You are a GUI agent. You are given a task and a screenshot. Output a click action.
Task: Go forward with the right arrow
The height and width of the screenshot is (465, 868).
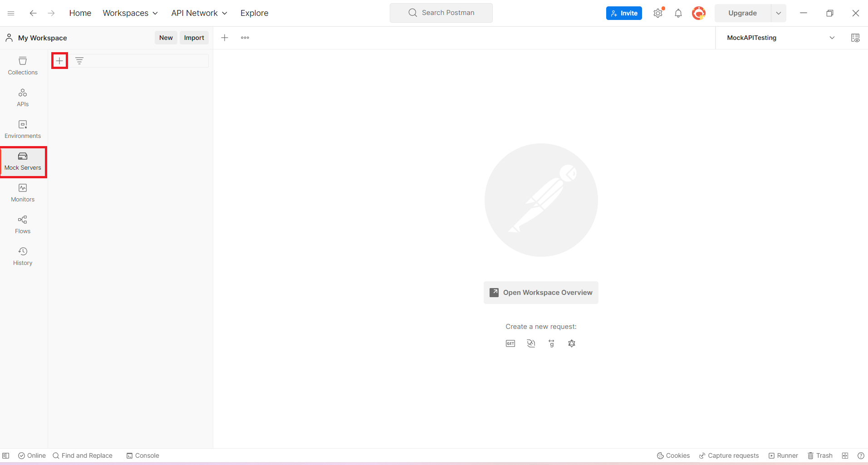click(x=51, y=13)
